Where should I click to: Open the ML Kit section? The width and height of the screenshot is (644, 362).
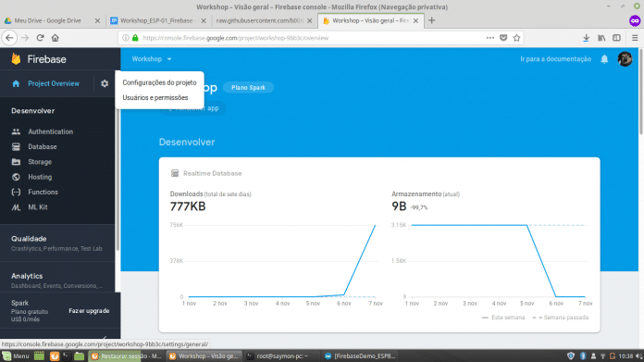pyautogui.click(x=38, y=207)
